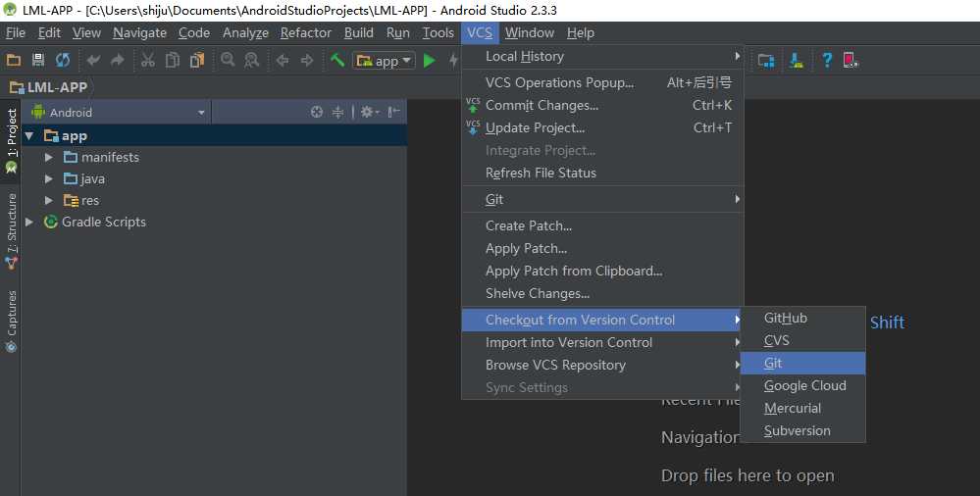Select CVS in checkout submenu

tap(803, 340)
